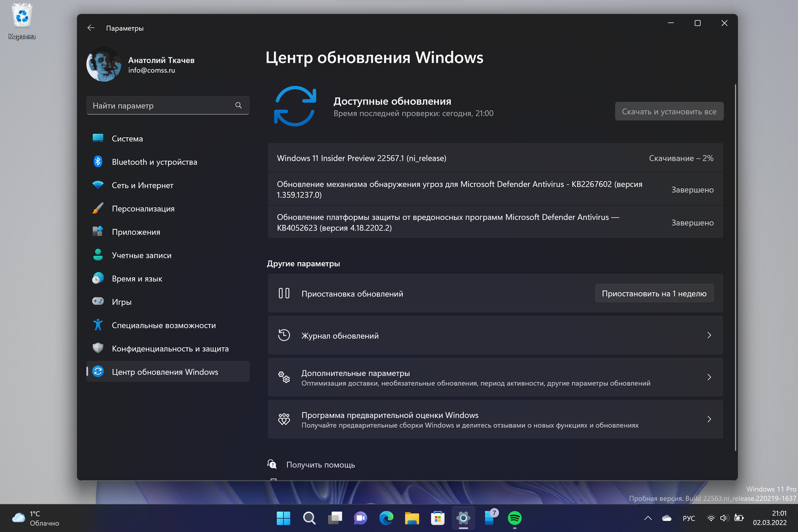This screenshot has height=532, width=798.
Task: Open Microsoft Edge from taskbar
Action: 386,518
